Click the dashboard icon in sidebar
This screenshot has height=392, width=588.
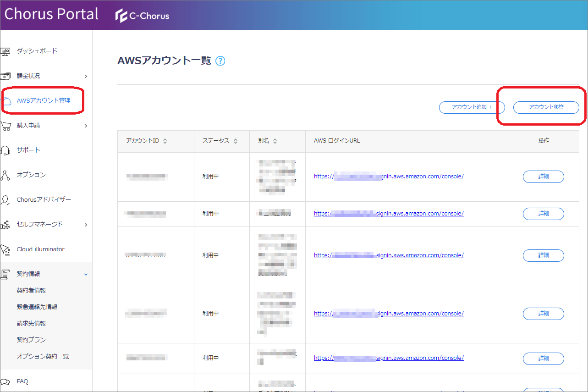(5, 51)
